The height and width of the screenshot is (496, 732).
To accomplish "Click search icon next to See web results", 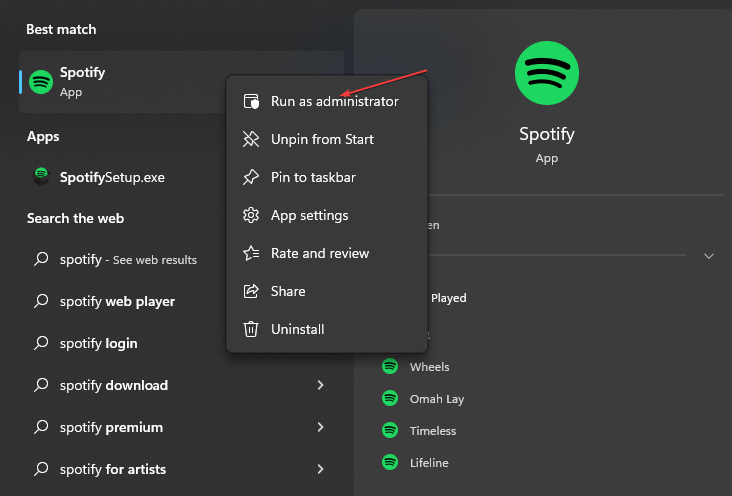I will tap(41, 259).
